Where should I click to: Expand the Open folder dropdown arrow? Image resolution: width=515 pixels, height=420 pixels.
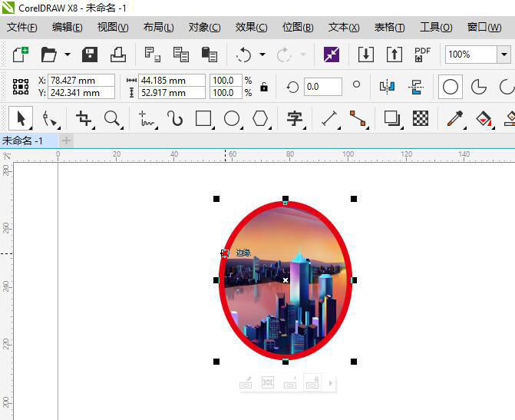pos(68,55)
